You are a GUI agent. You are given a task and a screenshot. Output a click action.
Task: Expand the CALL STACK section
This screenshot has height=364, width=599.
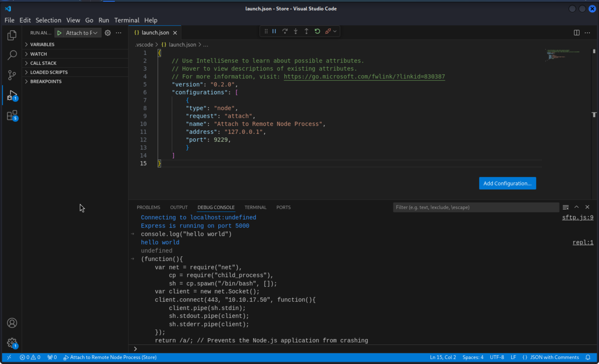pos(43,63)
